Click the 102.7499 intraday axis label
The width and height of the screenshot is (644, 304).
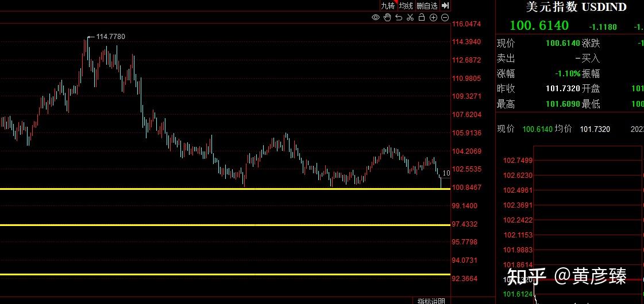[518, 161]
